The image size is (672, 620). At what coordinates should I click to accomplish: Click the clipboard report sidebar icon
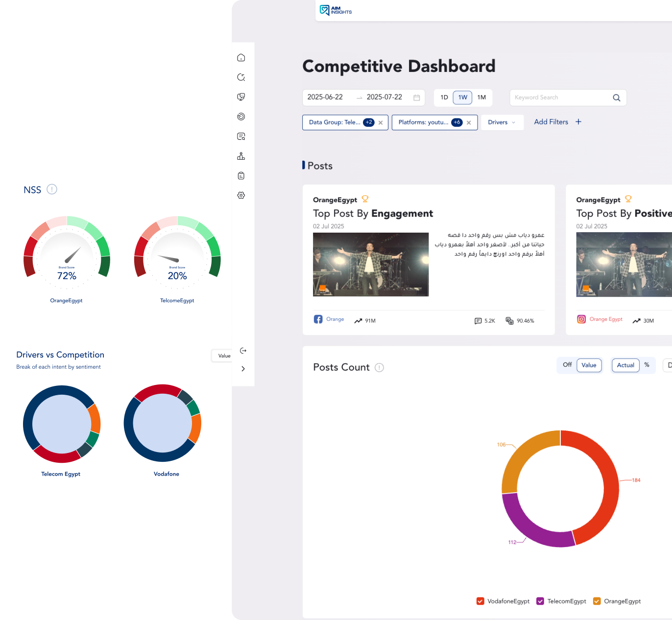pos(241,176)
